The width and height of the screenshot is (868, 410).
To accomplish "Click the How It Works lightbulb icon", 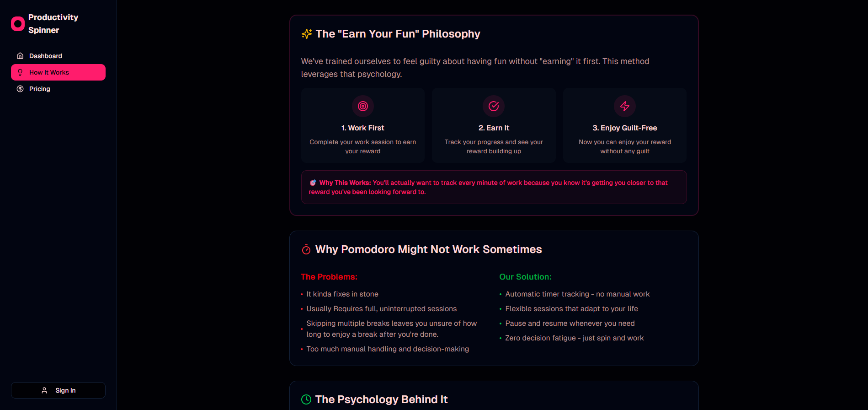I will tap(20, 72).
